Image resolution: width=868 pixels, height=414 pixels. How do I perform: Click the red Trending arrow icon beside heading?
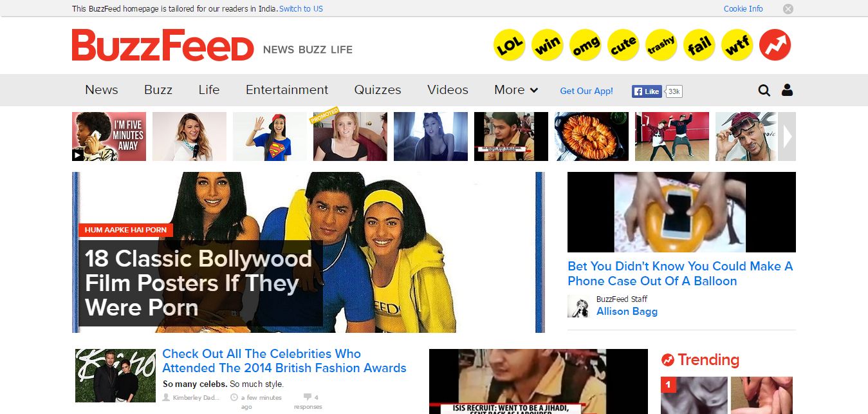[668, 360]
